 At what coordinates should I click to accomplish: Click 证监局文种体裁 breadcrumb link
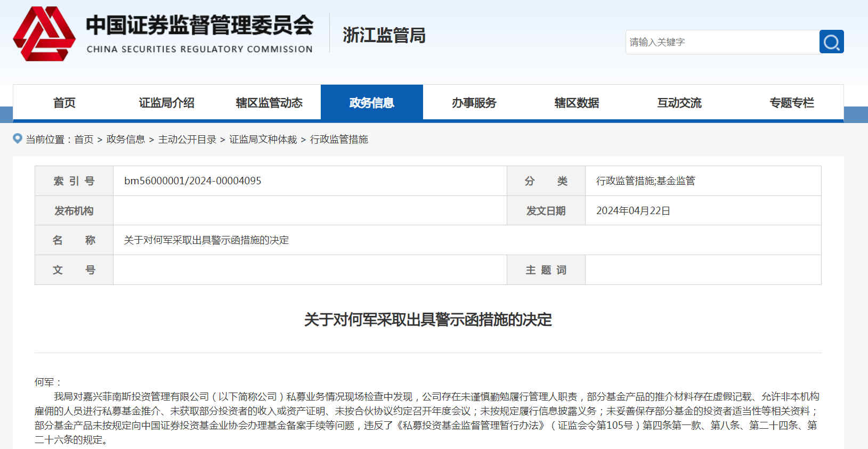pyautogui.click(x=263, y=140)
